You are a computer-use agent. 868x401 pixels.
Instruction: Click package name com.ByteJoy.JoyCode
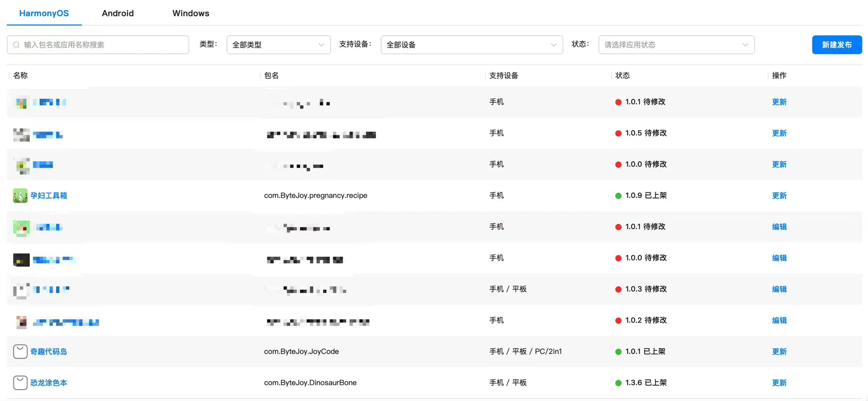(302, 351)
